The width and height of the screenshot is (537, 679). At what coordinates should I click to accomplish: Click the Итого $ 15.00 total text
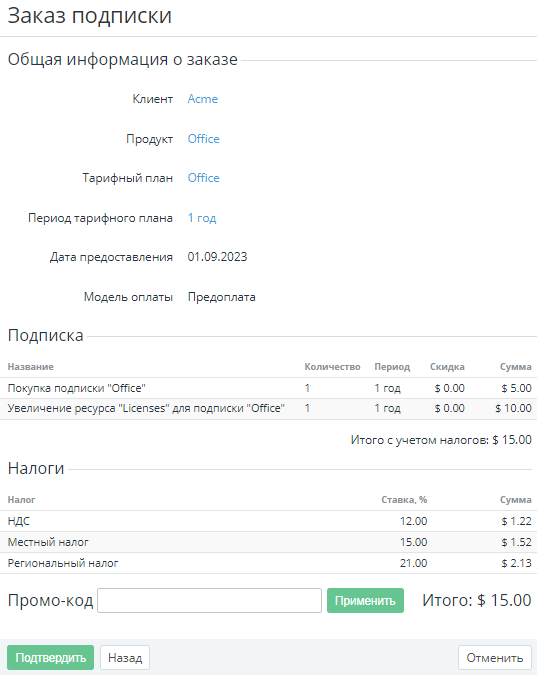point(476,600)
